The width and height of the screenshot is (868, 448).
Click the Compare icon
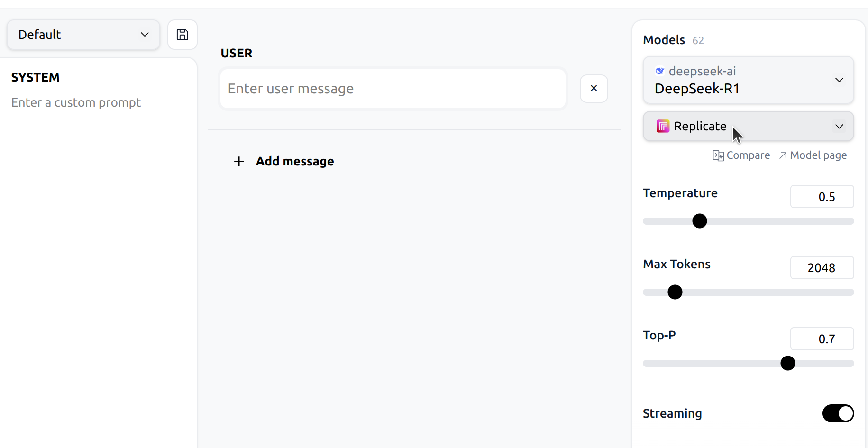tap(718, 155)
